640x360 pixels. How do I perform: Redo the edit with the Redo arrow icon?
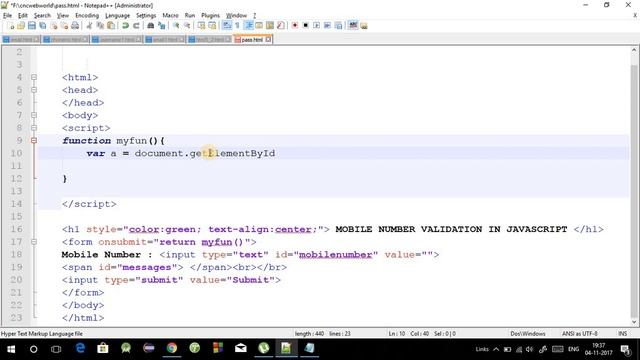click(136, 25)
